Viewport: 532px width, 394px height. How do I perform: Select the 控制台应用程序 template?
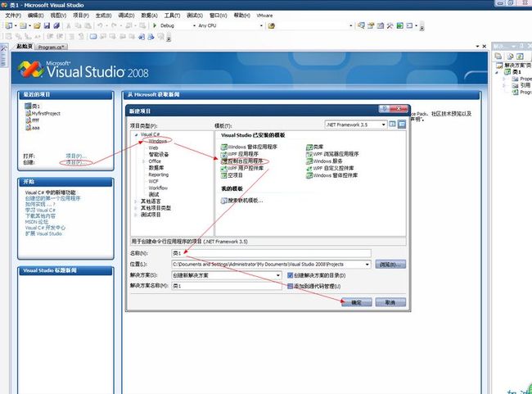tap(242, 161)
